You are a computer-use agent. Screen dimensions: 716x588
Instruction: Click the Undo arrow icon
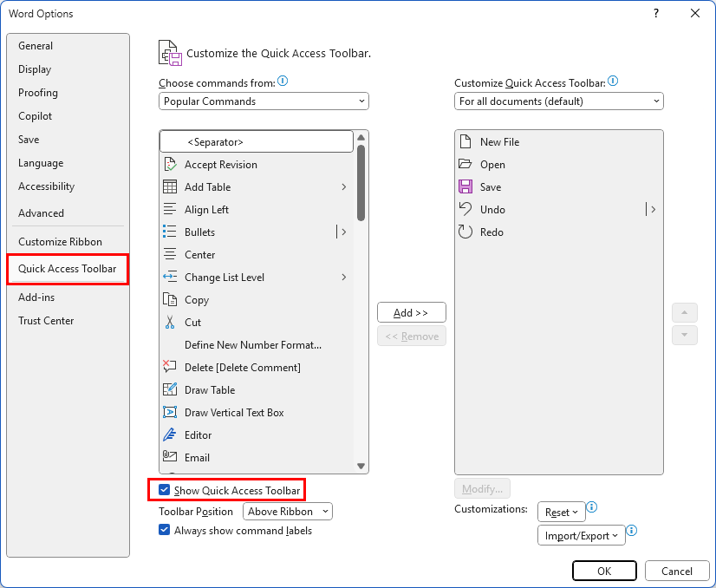tap(465, 209)
